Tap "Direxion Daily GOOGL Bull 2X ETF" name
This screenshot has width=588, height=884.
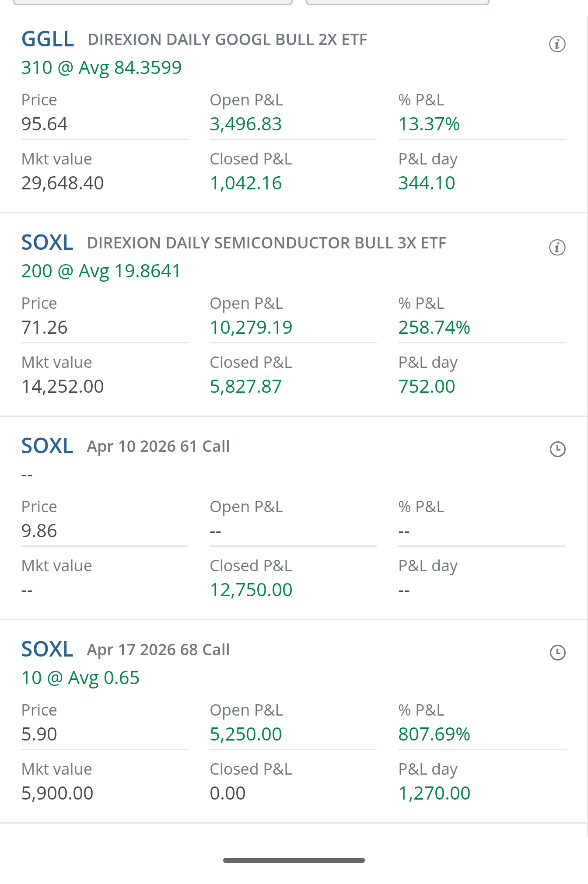point(227,40)
